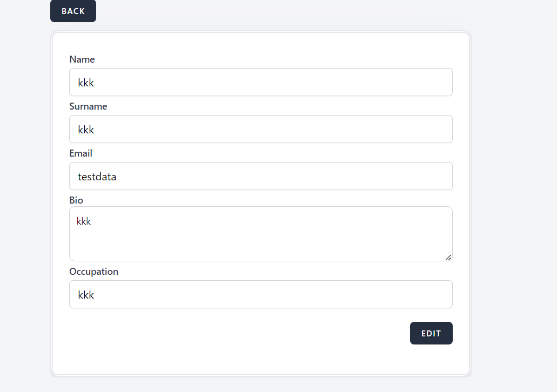Click the Bio field label

tap(76, 200)
